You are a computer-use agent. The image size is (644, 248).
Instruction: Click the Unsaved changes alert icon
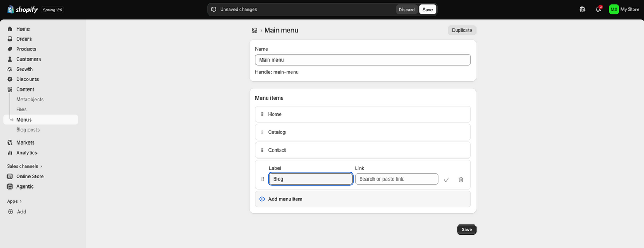coord(214,10)
